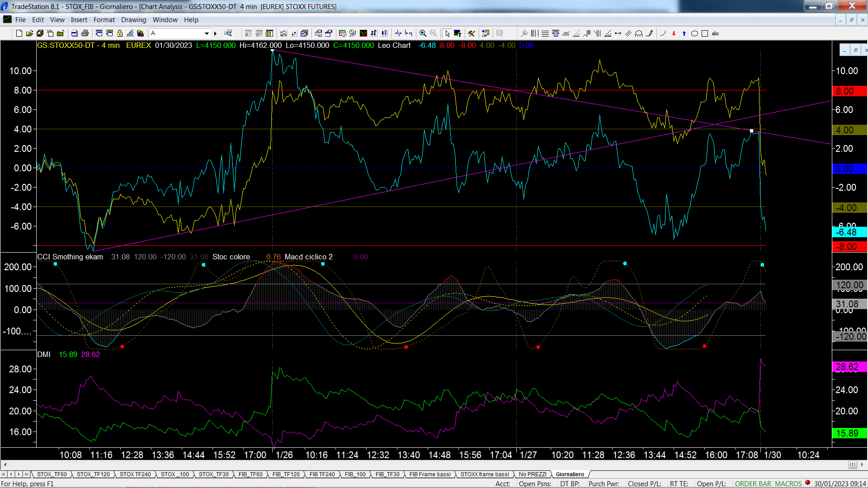
Task: Switch to the FIB_TF120 tab
Action: coord(286,474)
